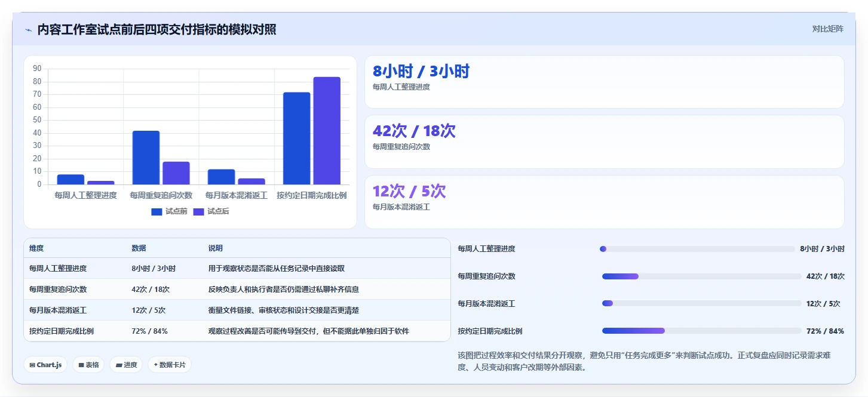Click description 反映负责人和执行者是否仍需通过私聊补齐信息
This screenshot has width=868, height=397.
284,289
